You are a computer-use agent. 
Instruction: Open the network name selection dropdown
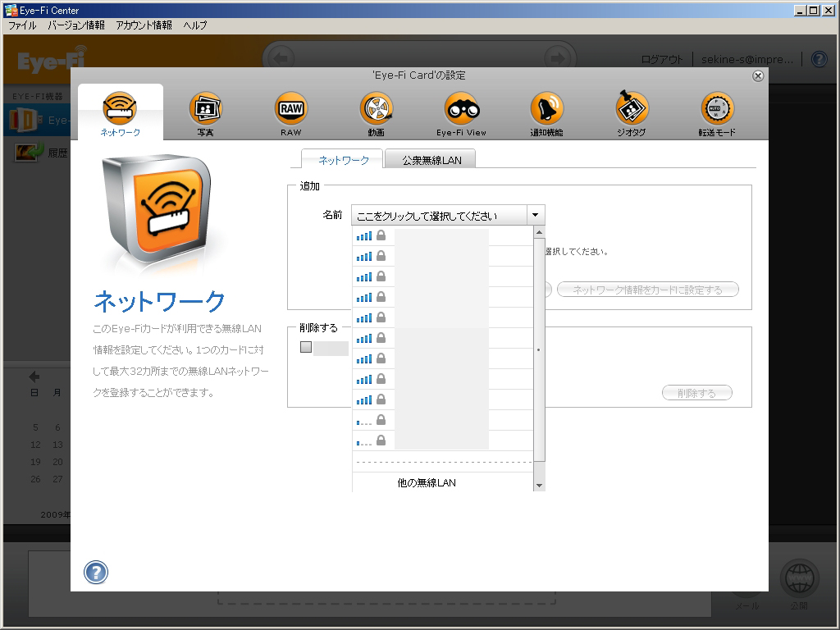536,214
